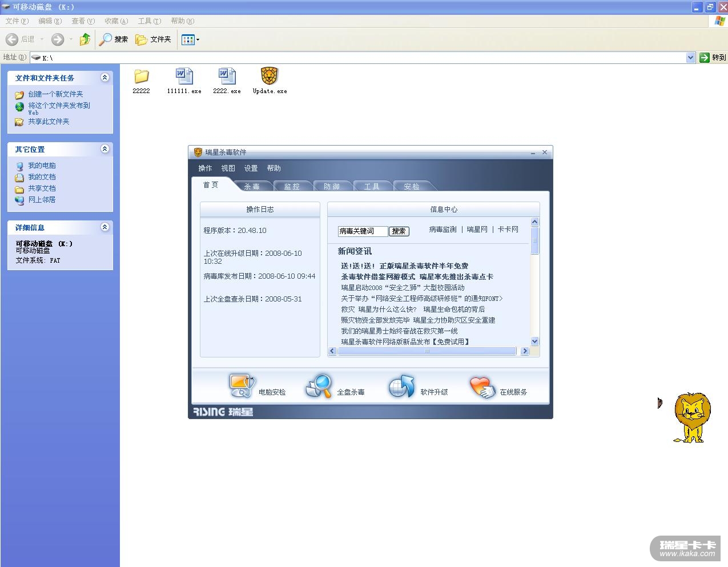
Task: Open Explorer 收藏 menu
Action: click(116, 21)
